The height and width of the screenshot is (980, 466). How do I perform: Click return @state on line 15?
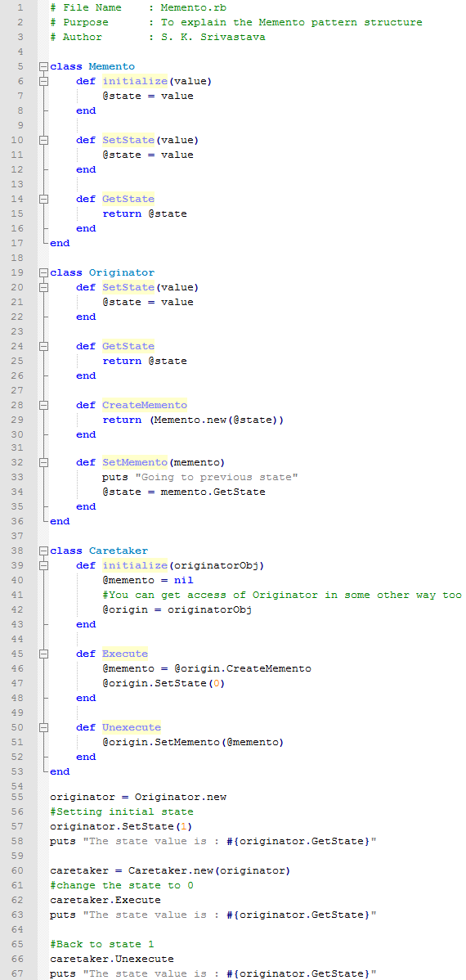click(145, 214)
